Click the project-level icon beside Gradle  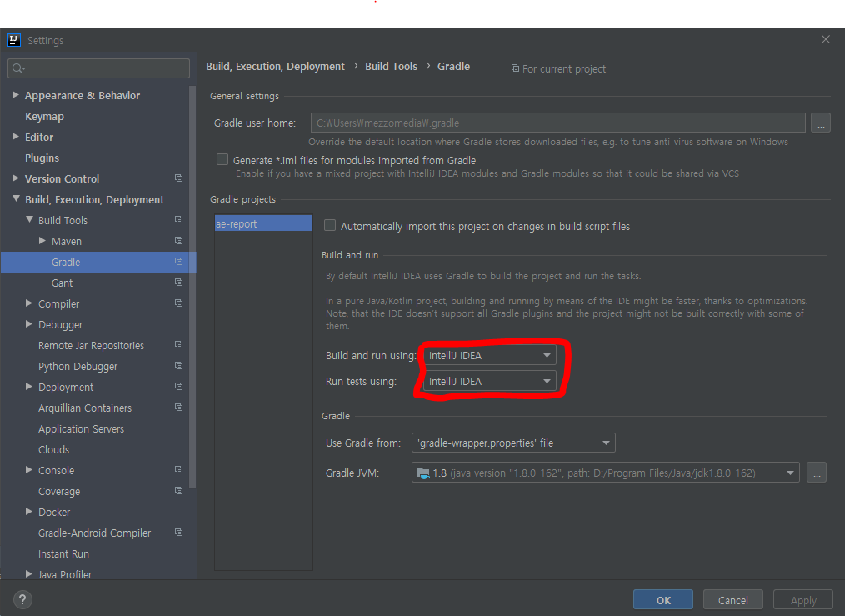tap(179, 262)
